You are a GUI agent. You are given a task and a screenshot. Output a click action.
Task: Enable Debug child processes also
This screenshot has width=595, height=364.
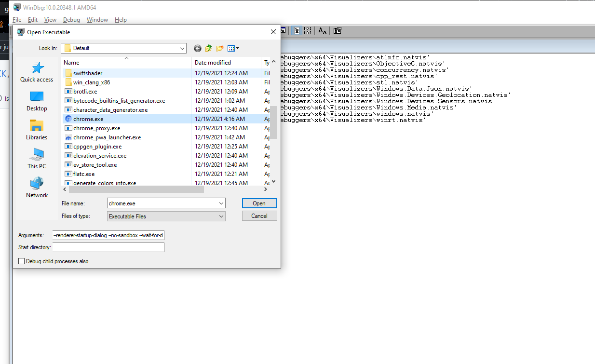click(x=21, y=261)
